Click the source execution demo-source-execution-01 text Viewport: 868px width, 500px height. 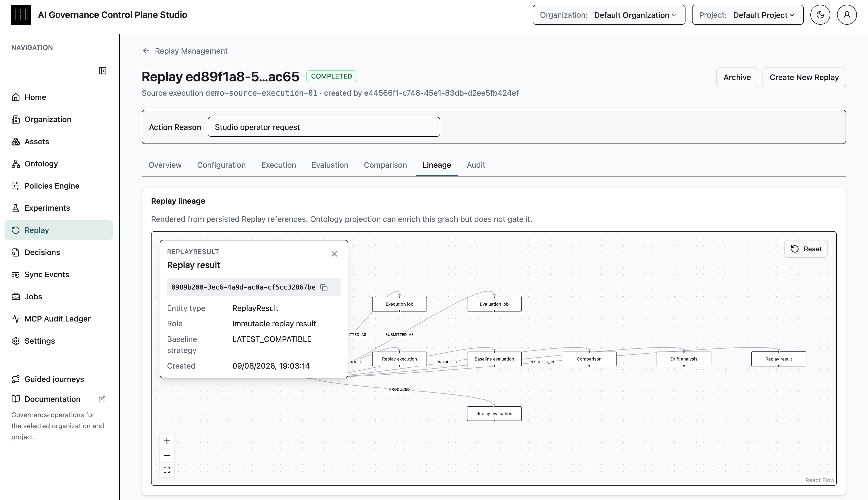point(261,93)
